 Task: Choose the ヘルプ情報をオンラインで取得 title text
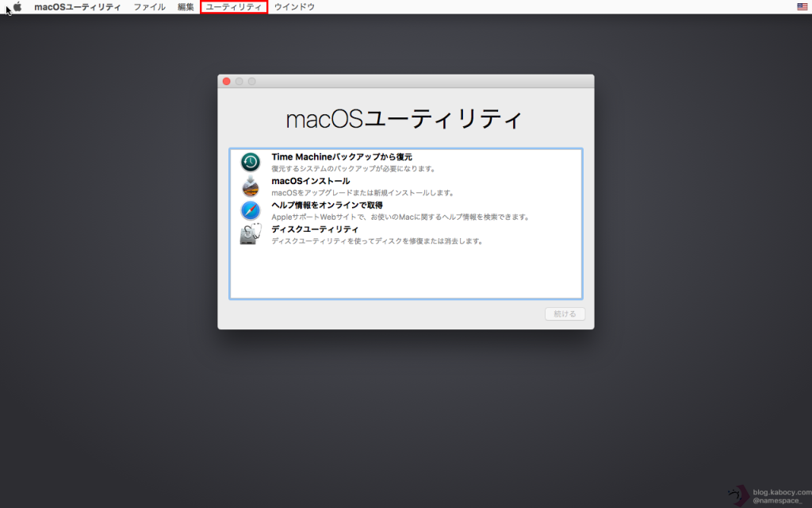pos(327,205)
